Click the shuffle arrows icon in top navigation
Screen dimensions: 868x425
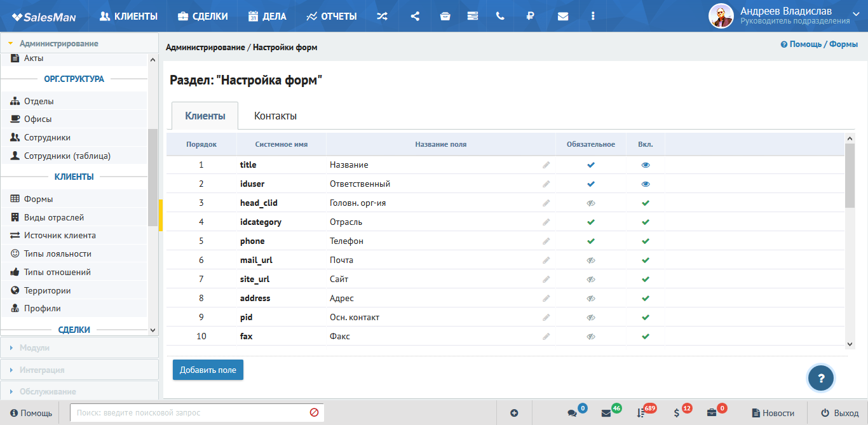382,17
